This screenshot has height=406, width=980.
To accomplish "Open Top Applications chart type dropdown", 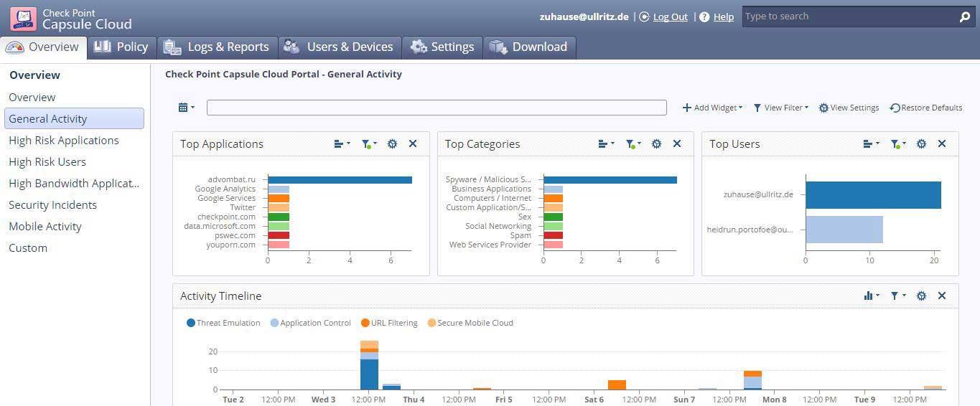I will (x=342, y=143).
